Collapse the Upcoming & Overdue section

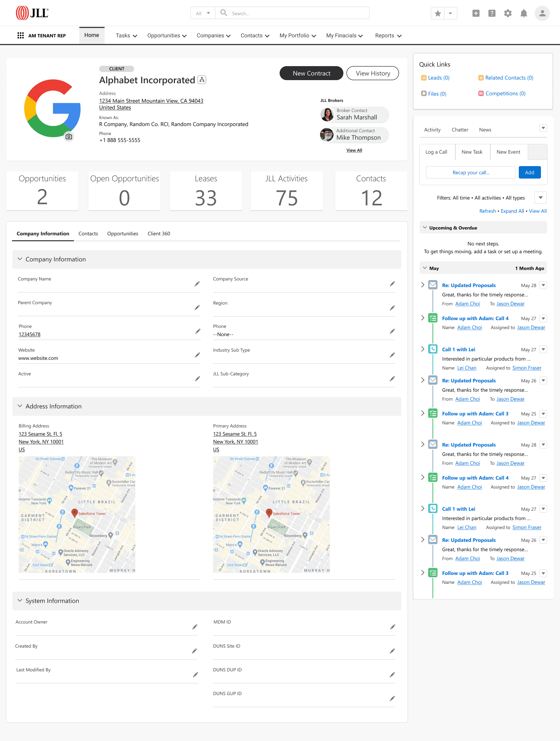coord(425,228)
